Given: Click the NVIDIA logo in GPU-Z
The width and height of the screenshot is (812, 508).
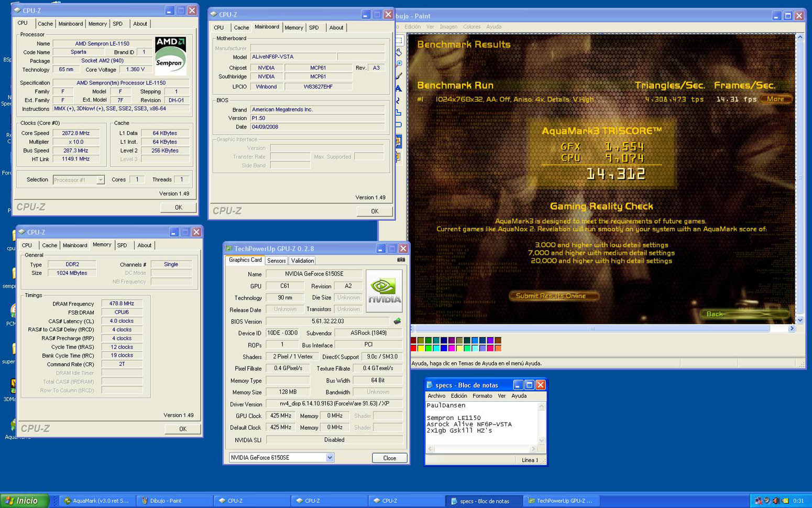Looking at the screenshot, I should click(383, 290).
